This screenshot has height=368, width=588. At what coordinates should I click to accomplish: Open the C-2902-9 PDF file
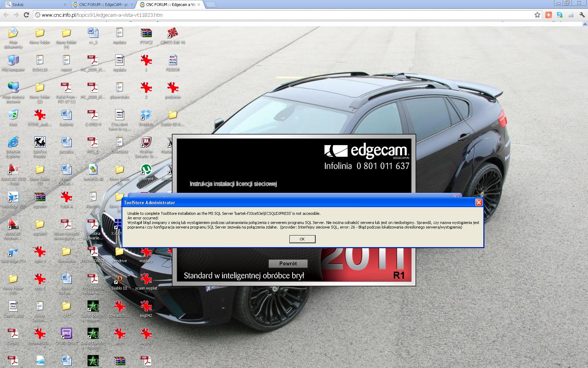pos(93,118)
